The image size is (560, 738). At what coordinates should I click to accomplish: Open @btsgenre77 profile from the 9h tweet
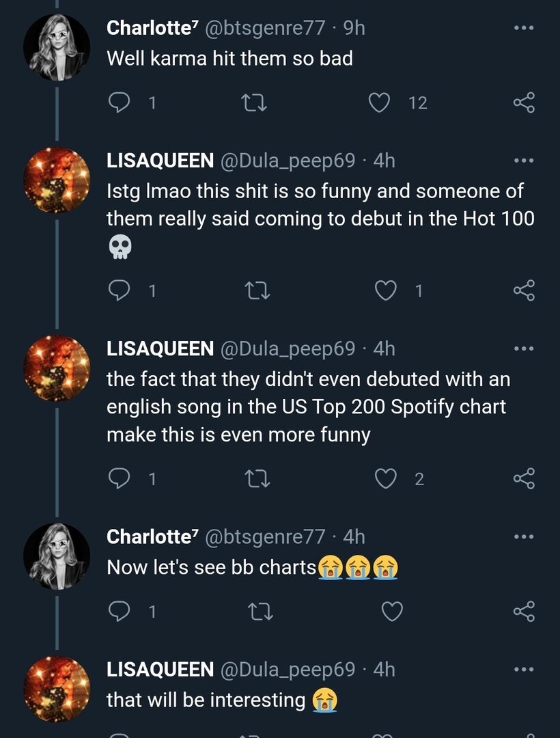[x=265, y=28]
